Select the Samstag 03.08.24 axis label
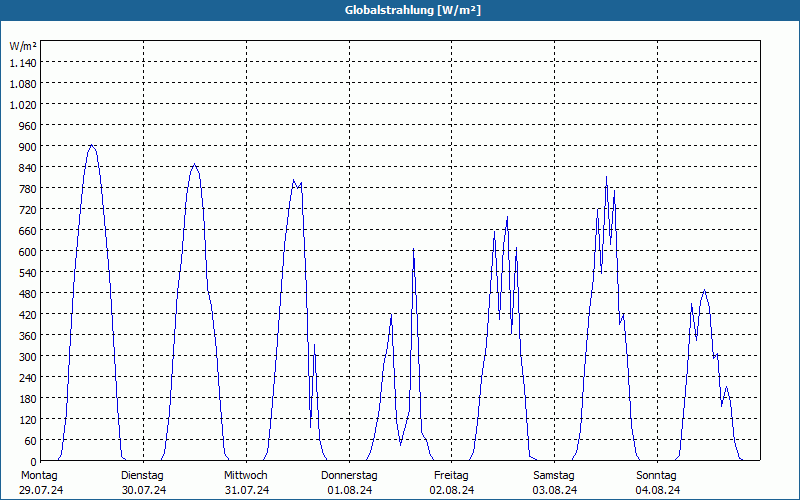This screenshot has width=800, height=500. [555, 483]
